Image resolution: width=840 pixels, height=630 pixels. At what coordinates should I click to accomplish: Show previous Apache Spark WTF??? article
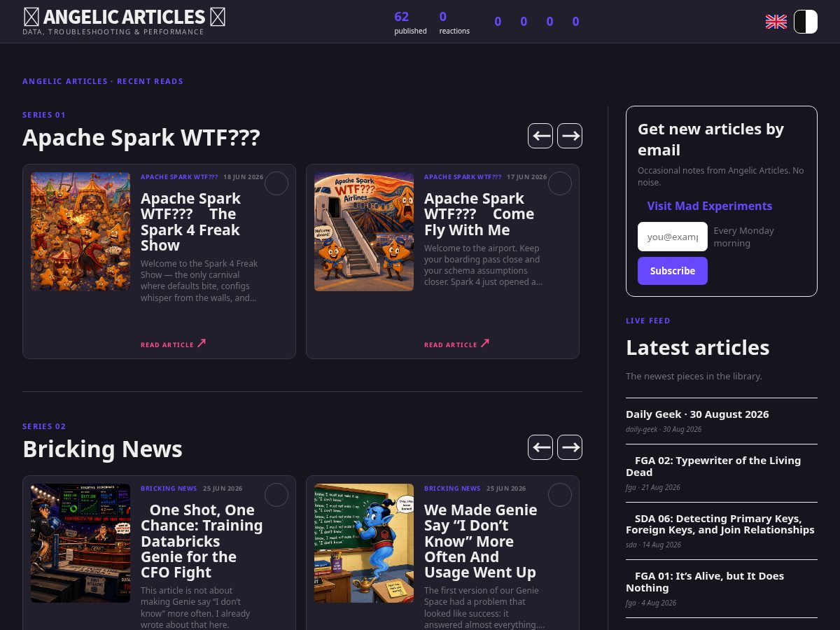tap(540, 136)
